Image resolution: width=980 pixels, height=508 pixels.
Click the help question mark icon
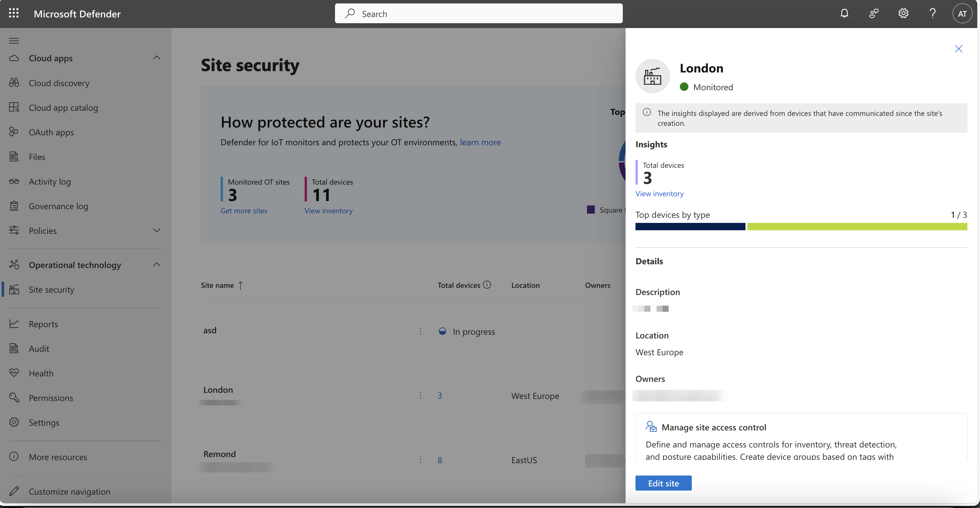[933, 13]
